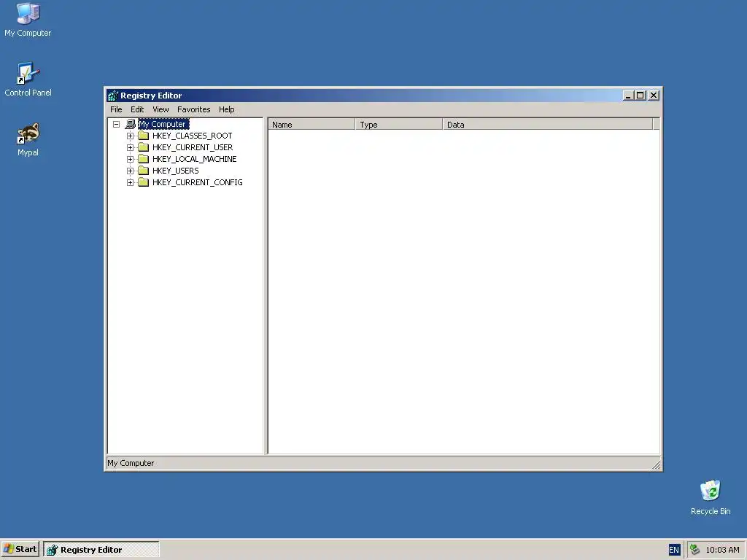Click the My Computer root computer icon in tree
Image resolution: width=747 pixels, height=560 pixels.
coord(130,124)
